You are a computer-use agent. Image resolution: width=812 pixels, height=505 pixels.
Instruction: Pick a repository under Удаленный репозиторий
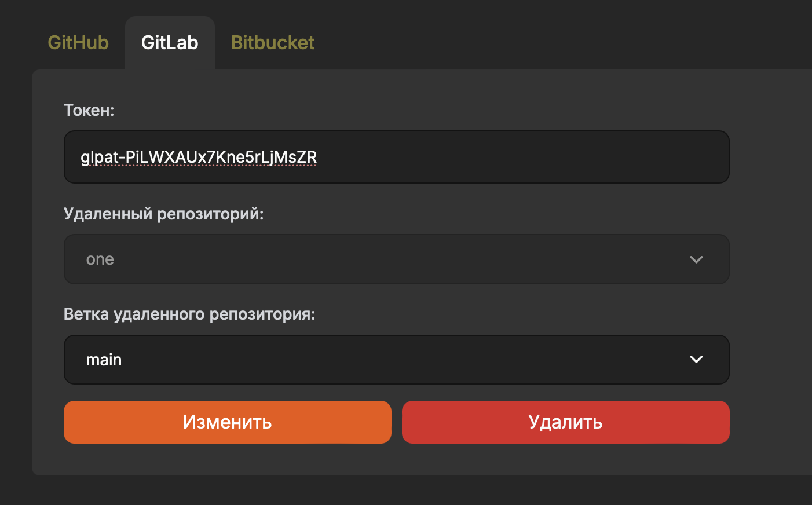396,259
